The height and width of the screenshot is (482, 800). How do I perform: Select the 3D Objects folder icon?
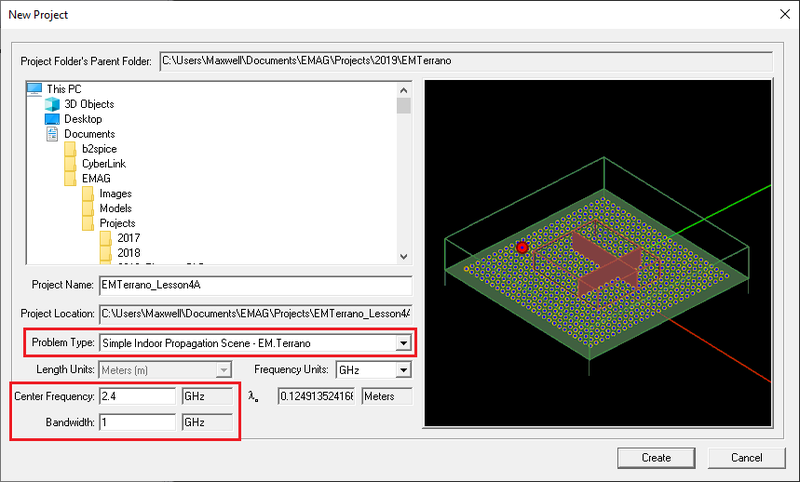tap(53, 104)
